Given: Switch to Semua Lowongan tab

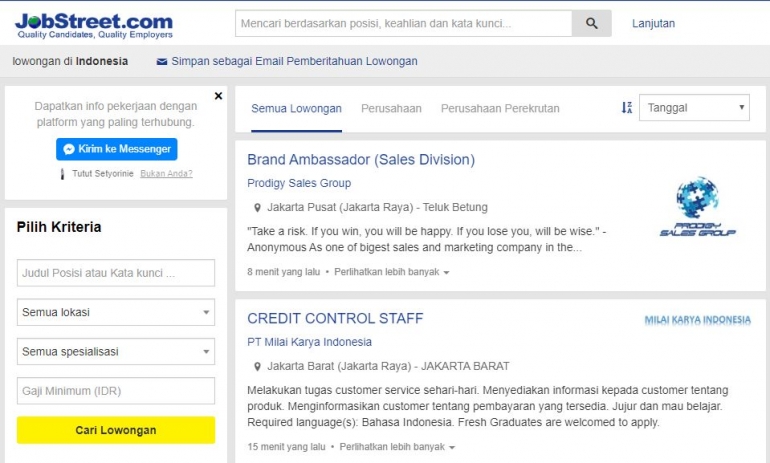Looking at the screenshot, I should coord(296,109).
